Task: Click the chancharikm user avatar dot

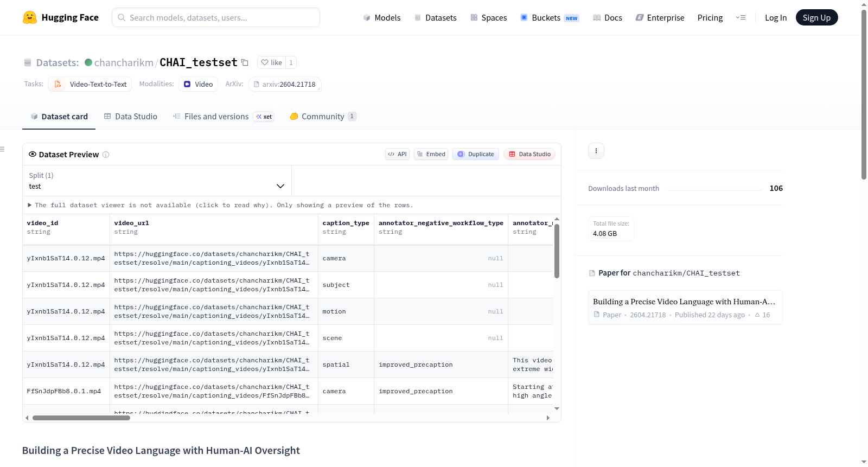Action: (88, 62)
